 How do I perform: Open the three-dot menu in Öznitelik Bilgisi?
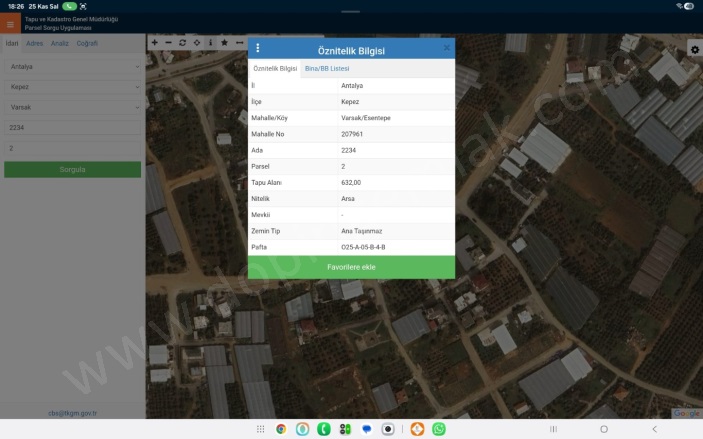click(x=257, y=49)
